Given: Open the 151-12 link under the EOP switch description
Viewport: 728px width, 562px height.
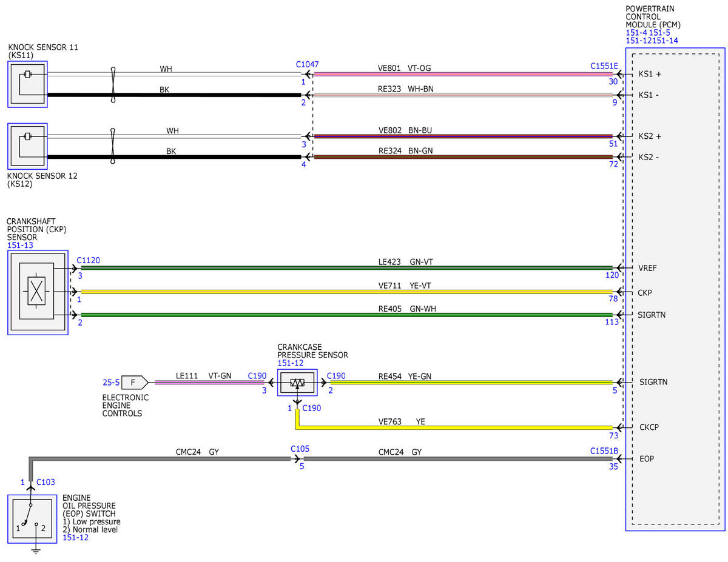Looking at the screenshot, I should coord(75,537).
